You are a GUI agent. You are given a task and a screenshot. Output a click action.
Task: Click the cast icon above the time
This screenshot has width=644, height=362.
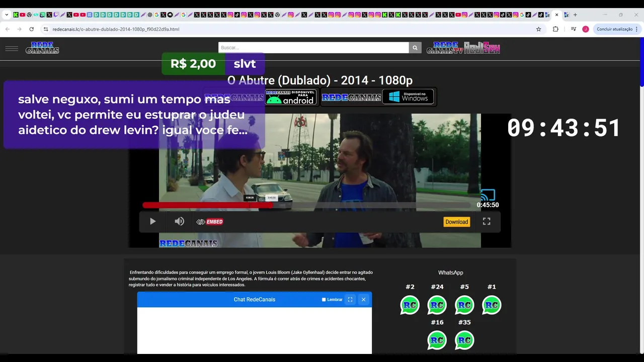[x=488, y=195]
